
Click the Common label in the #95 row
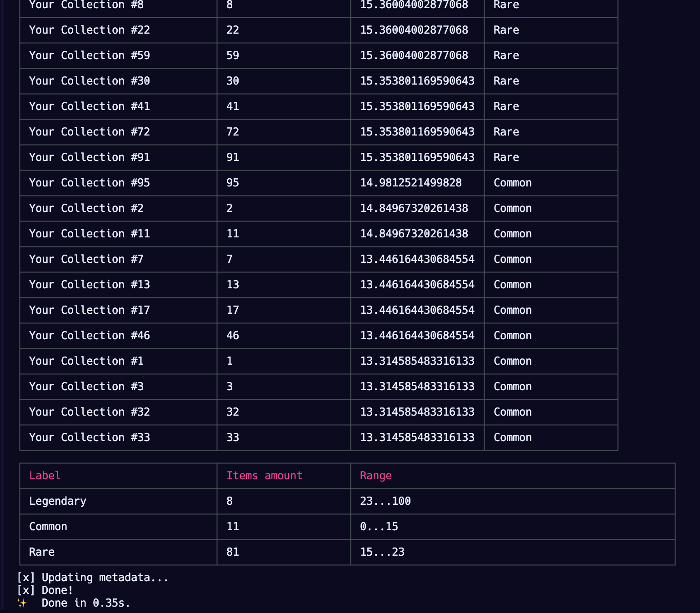513,183
